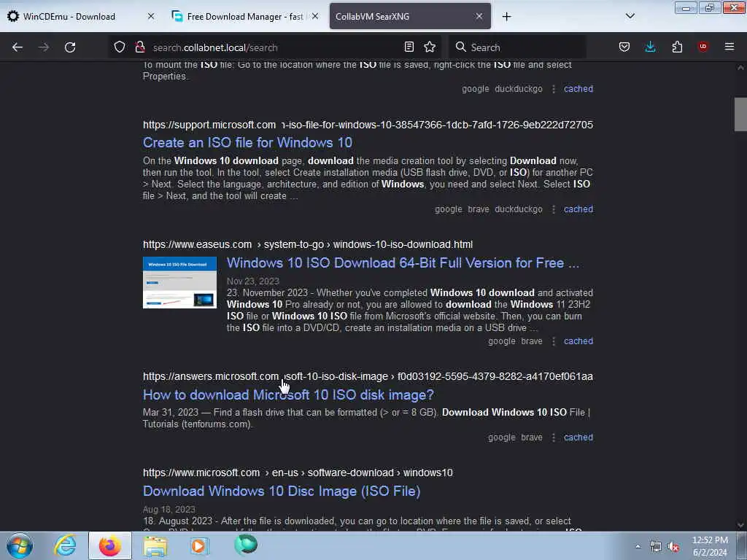Switch to the Free Download Manager tab
Image resolution: width=747 pixels, height=560 pixels.
245,16
